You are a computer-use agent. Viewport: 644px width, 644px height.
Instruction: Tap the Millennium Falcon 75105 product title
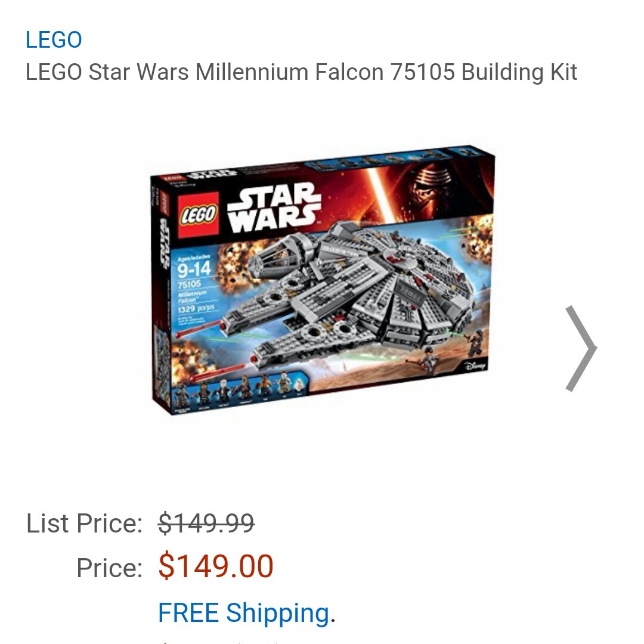(x=302, y=72)
